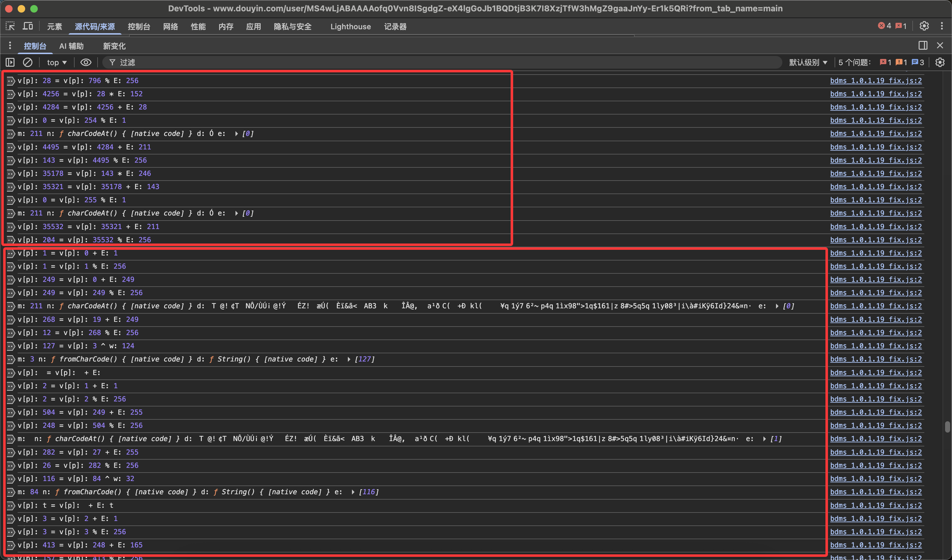This screenshot has height=560, width=952.
Task: Click the dock side panel icon in drawer
Action: (x=922, y=45)
